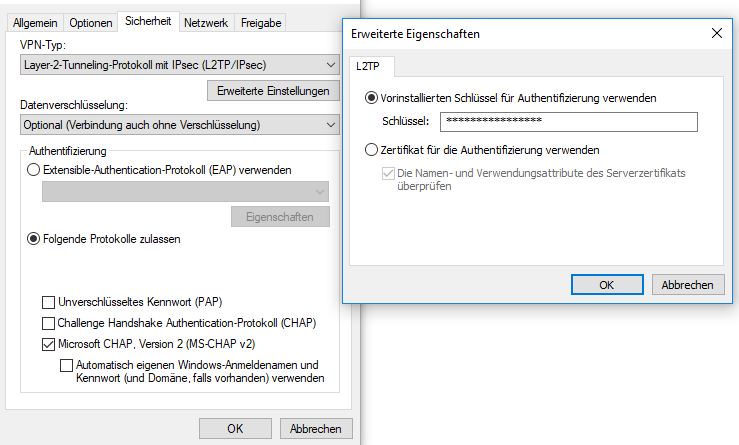
Task: Open the Datenverschlüsselung dropdown
Action: coord(180,125)
